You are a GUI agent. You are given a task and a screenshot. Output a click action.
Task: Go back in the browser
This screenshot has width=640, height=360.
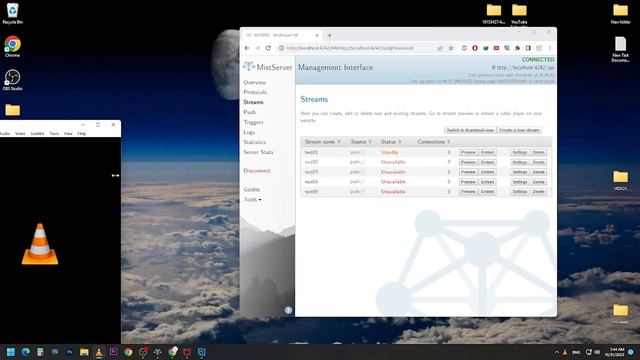tap(247, 48)
